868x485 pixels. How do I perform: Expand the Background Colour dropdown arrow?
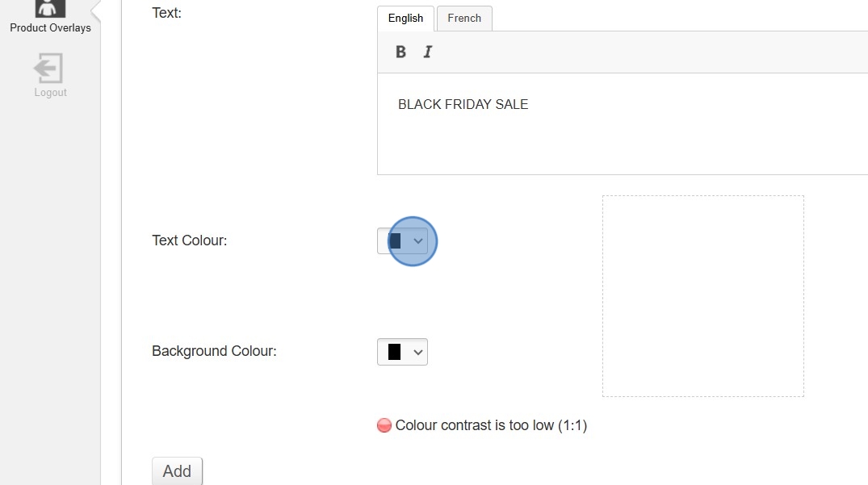point(417,352)
